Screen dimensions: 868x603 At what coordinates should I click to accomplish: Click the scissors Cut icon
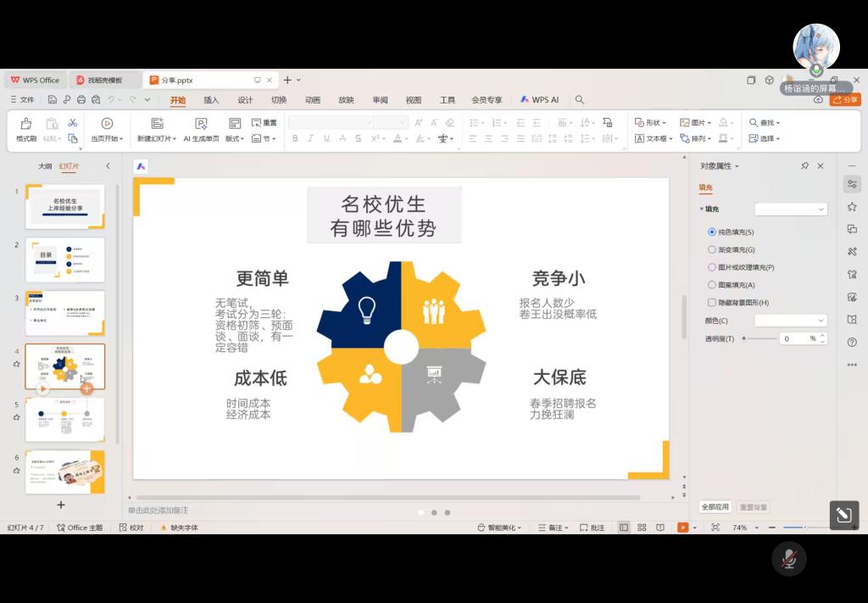pyautogui.click(x=73, y=123)
